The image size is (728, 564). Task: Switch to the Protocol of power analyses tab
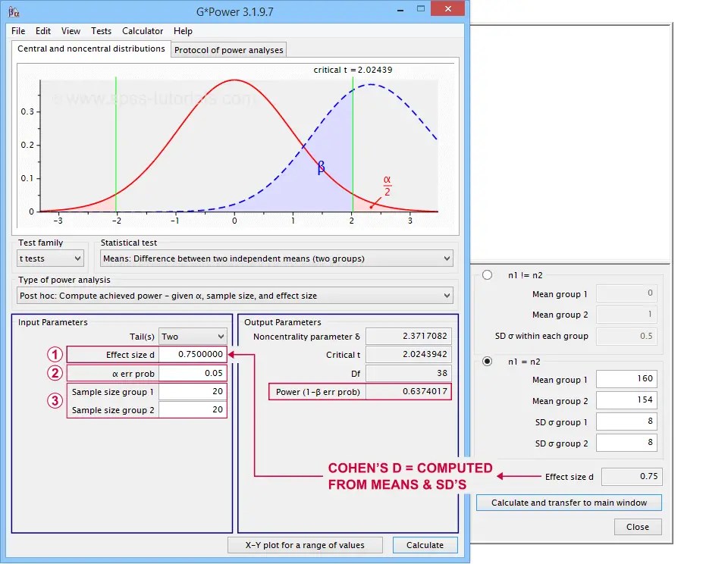[228, 49]
